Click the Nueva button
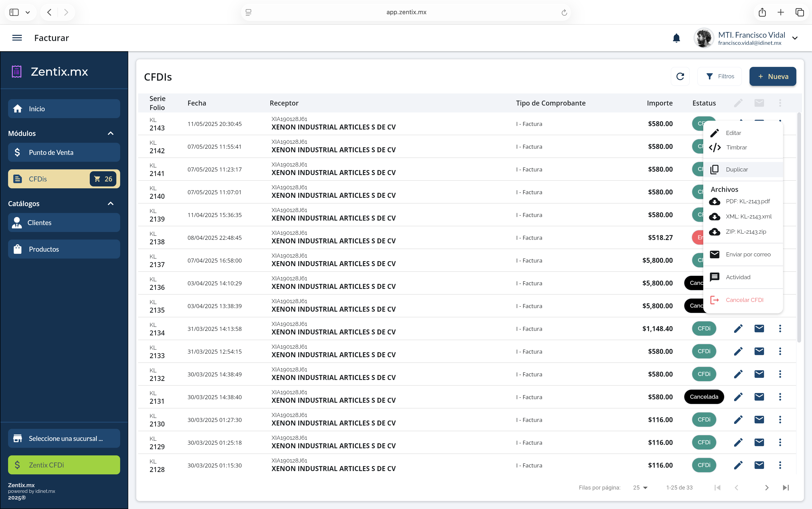812x509 pixels. [x=772, y=76]
